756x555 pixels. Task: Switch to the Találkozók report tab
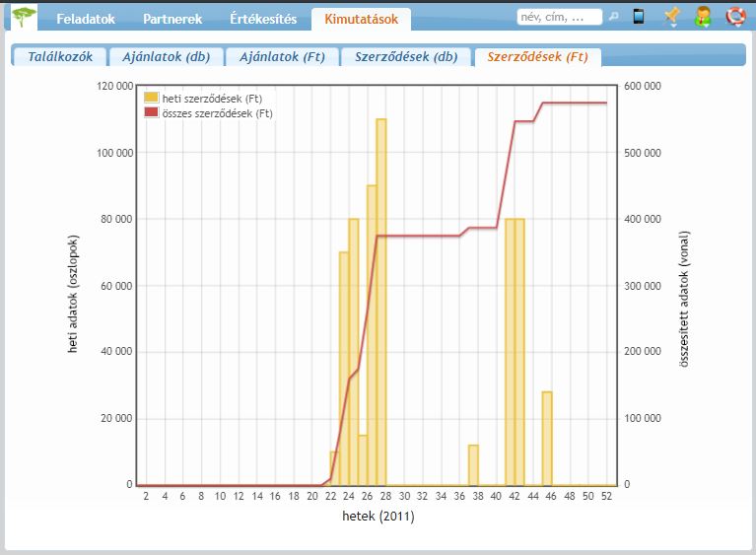pos(60,56)
